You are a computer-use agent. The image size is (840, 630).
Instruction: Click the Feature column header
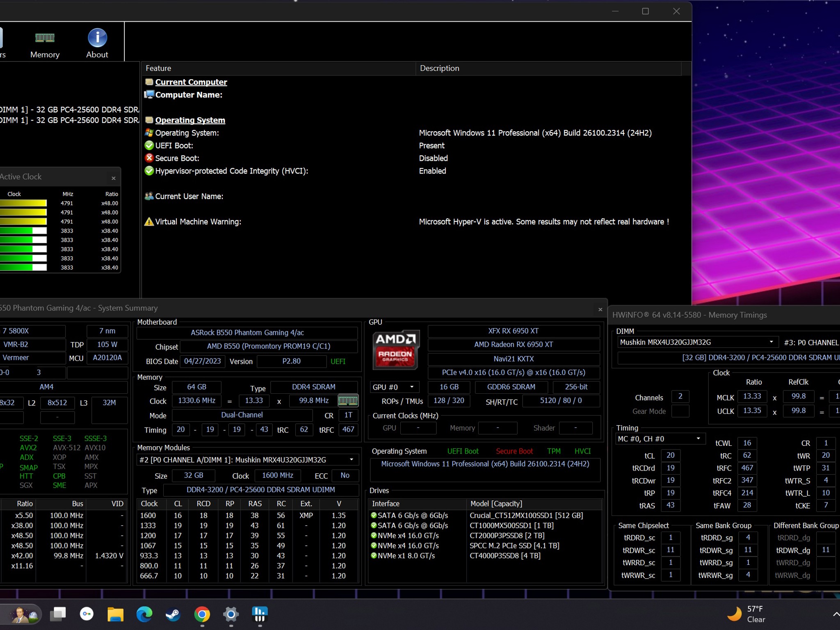click(278, 68)
